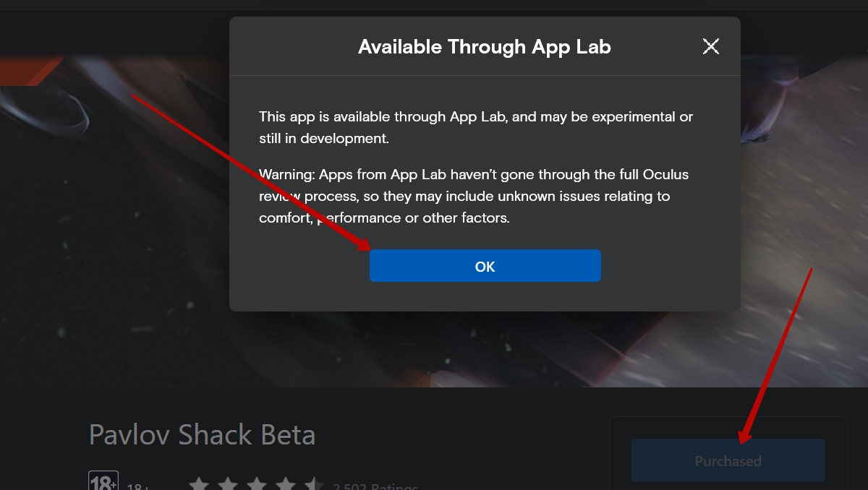
Task: Click the dimmed Purchased button
Action: coord(728,460)
